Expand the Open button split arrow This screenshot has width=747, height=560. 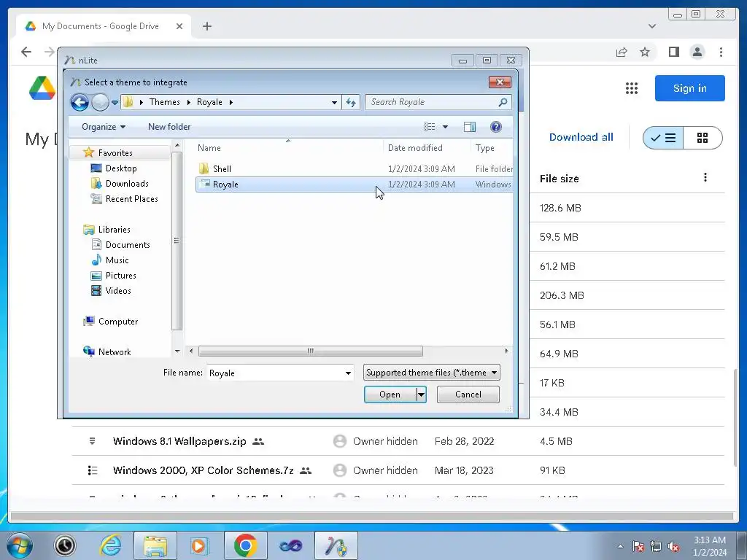pyautogui.click(x=421, y=394)
